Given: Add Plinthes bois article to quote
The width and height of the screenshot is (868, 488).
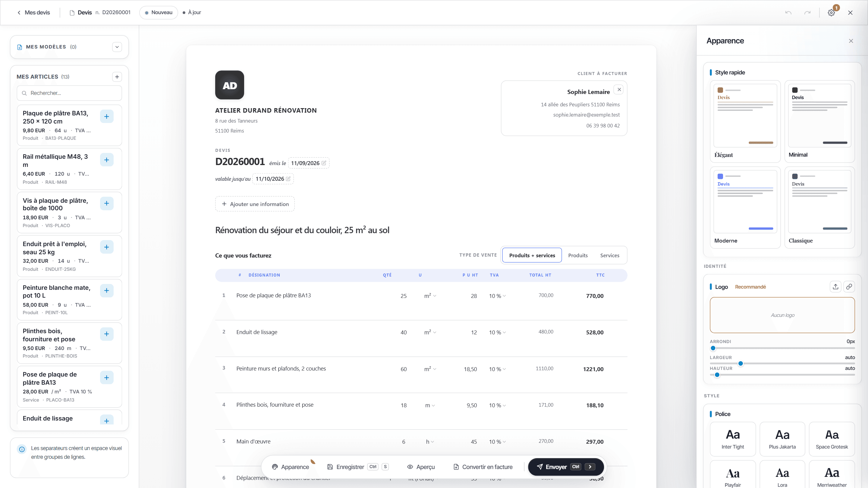Looking at the screenshot, I should (x=106, y=334).
